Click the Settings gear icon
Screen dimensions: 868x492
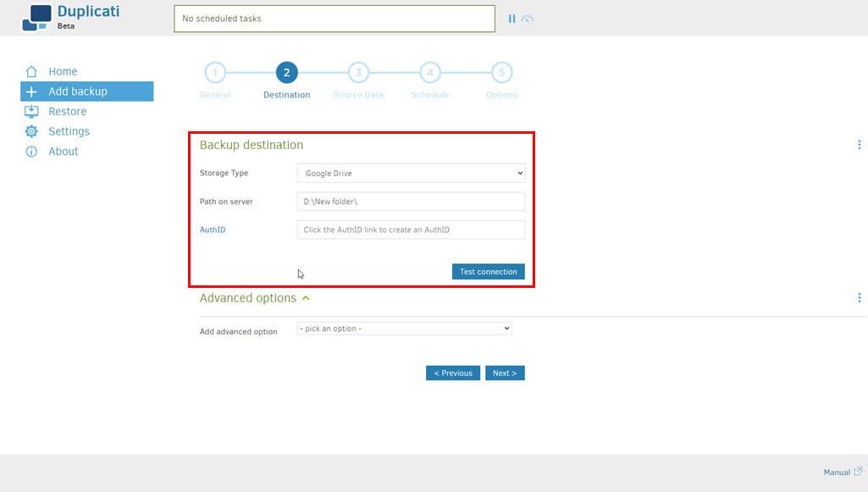point(31,131)
